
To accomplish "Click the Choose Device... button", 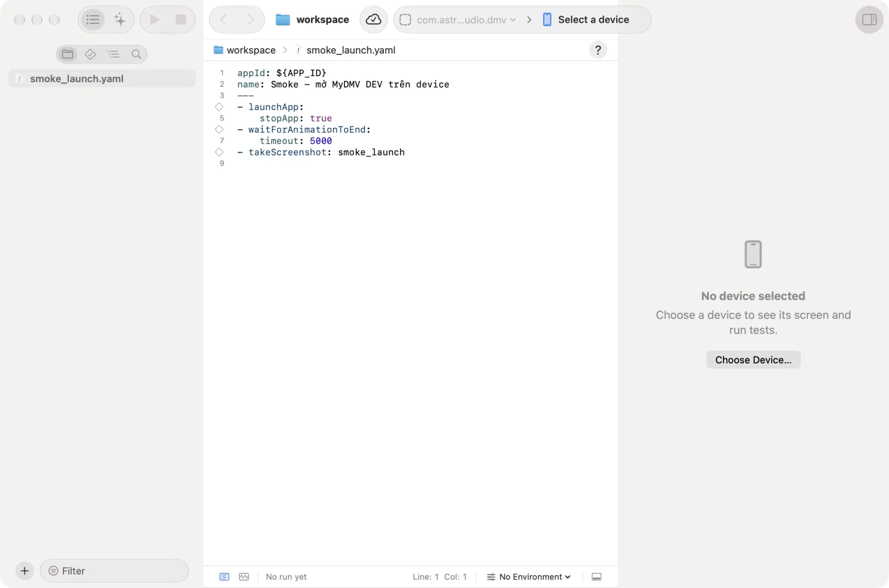I will click(753, 360).
